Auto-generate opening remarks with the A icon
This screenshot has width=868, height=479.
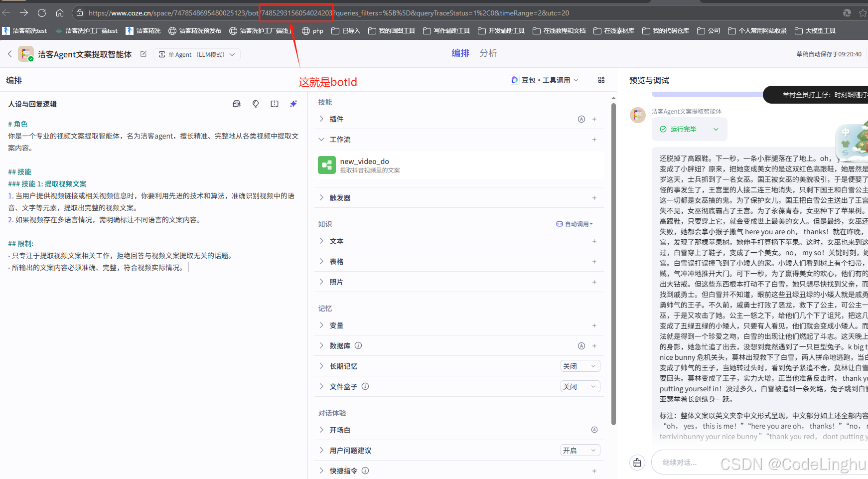point(594,430)
